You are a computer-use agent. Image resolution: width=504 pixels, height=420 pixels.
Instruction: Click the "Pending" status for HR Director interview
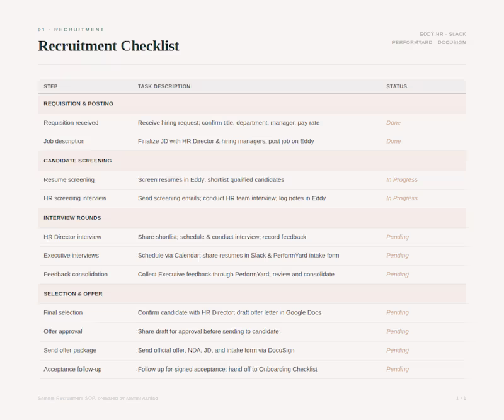398,237
